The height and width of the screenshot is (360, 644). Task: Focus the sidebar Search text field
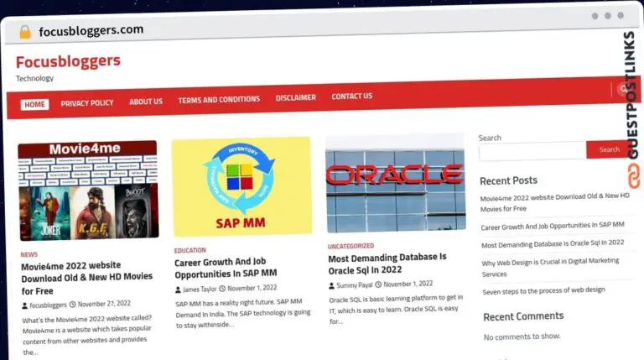tap(532, 151)
